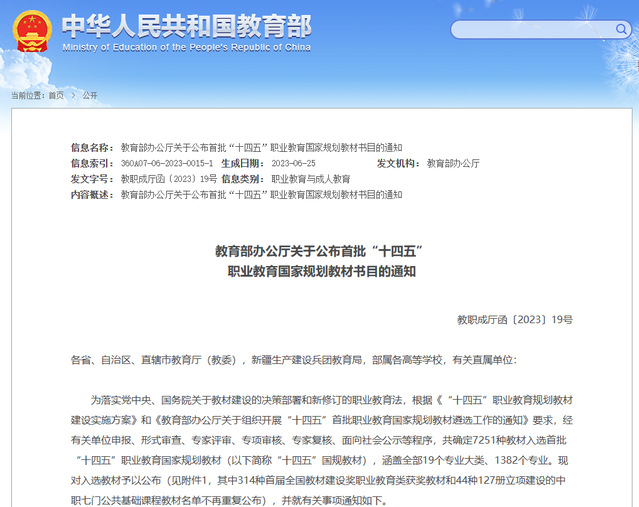The height and width of the screenshot is (507, 639).
Task: Click the bold centered article title heading
Action: (321, 260)
